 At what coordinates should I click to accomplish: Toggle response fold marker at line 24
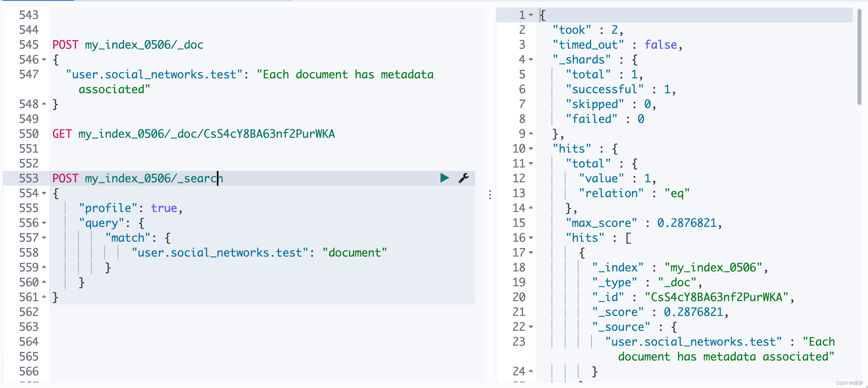pos(531,371)
